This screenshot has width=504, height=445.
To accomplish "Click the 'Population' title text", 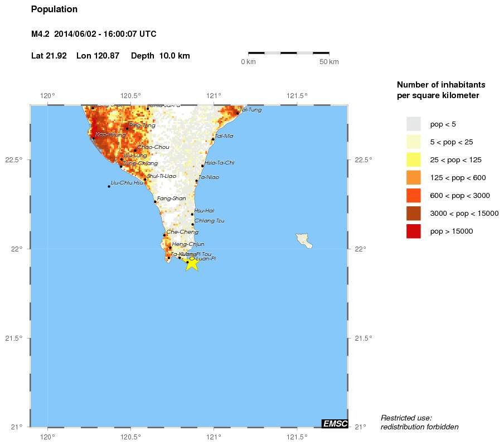I will click(x=54, y=9).
